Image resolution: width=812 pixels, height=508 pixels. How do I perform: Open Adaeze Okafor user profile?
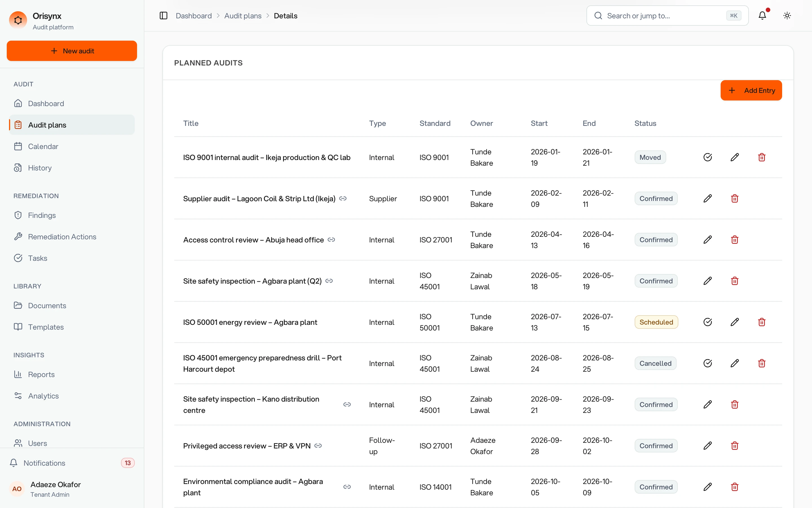point(72,489)
